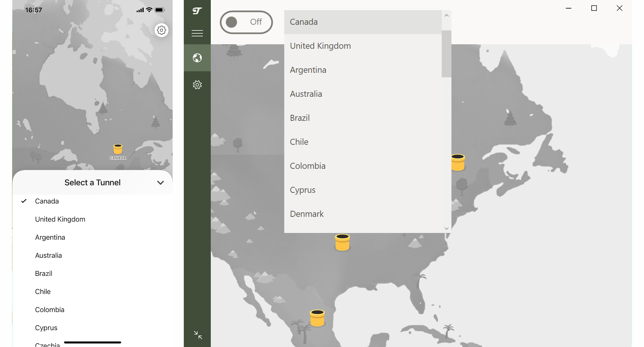Choose Australia in desktop dropdown list
The height and width of the screenshot is (347, 644).
pos(306,94)
